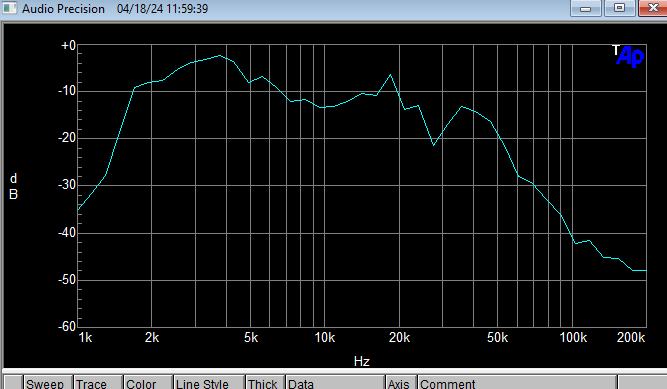Click the Comment column header

pos(517,383)
